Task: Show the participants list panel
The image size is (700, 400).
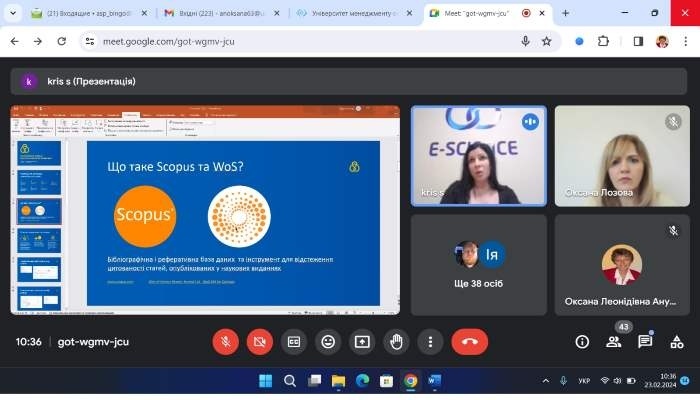Action: pos(614,342)
